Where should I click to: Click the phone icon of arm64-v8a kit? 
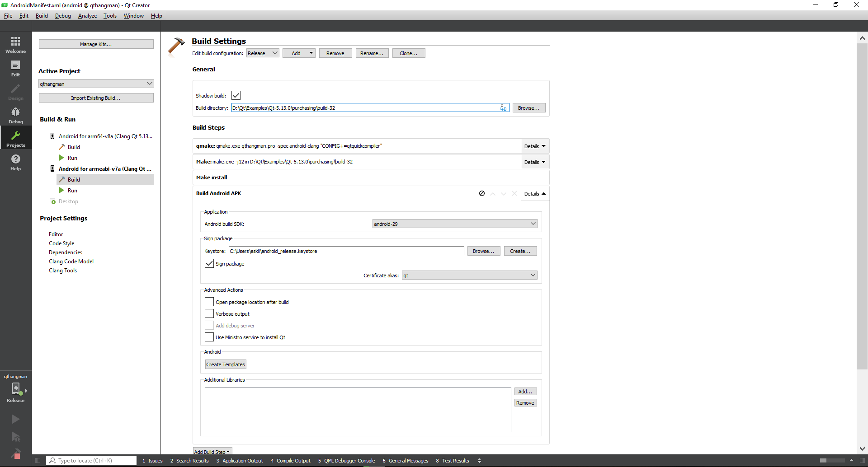pos(52,136)
